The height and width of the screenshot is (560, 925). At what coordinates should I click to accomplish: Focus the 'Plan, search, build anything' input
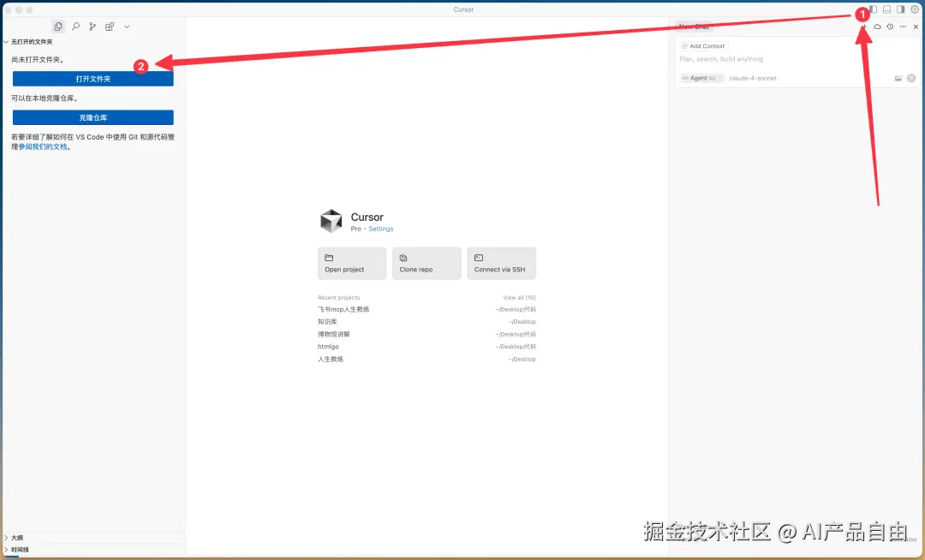coord(797,59)
